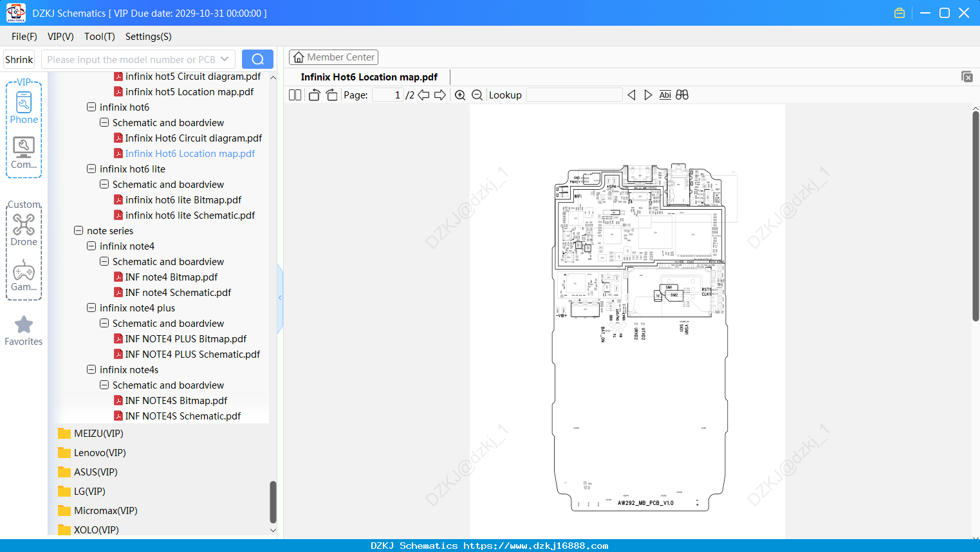Open the VIP(V) menu

(60, 37)
